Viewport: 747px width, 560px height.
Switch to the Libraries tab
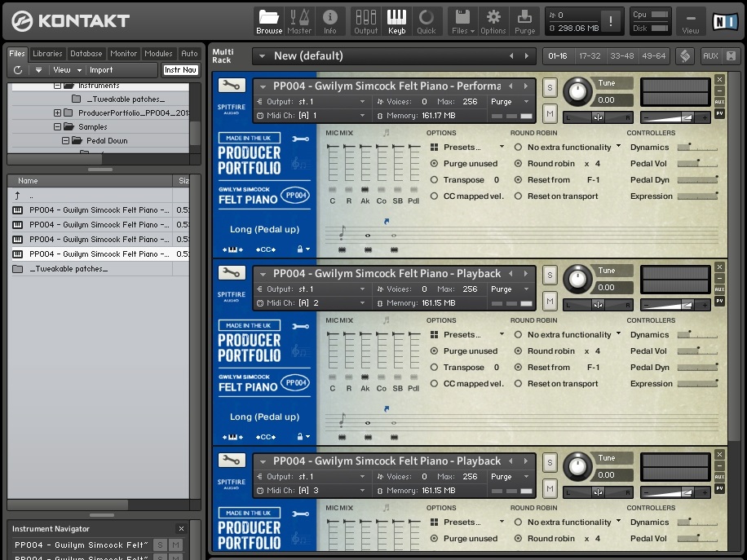[x=47, y=53]
